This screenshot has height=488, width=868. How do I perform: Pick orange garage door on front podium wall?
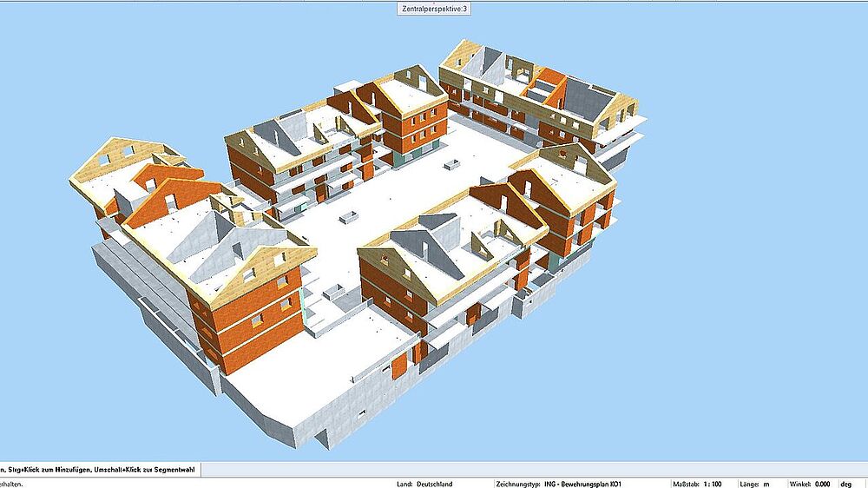tap(398, 366)
